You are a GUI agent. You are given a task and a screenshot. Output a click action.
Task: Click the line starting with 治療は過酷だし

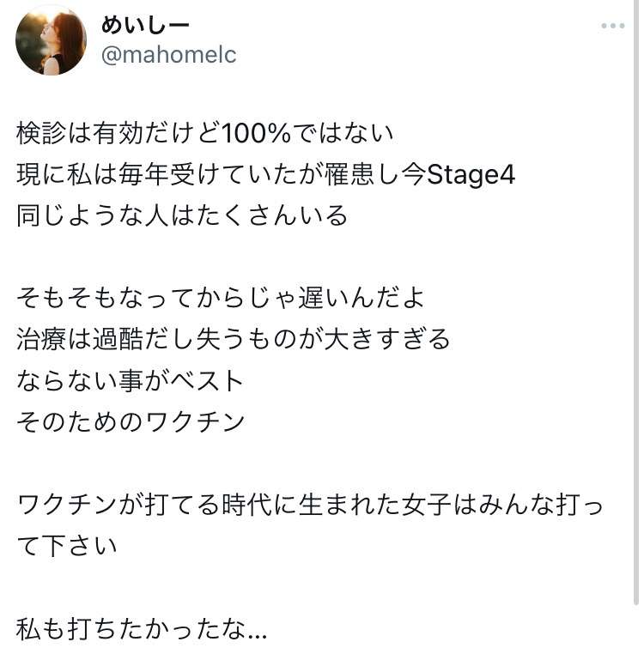pos(234,339)
